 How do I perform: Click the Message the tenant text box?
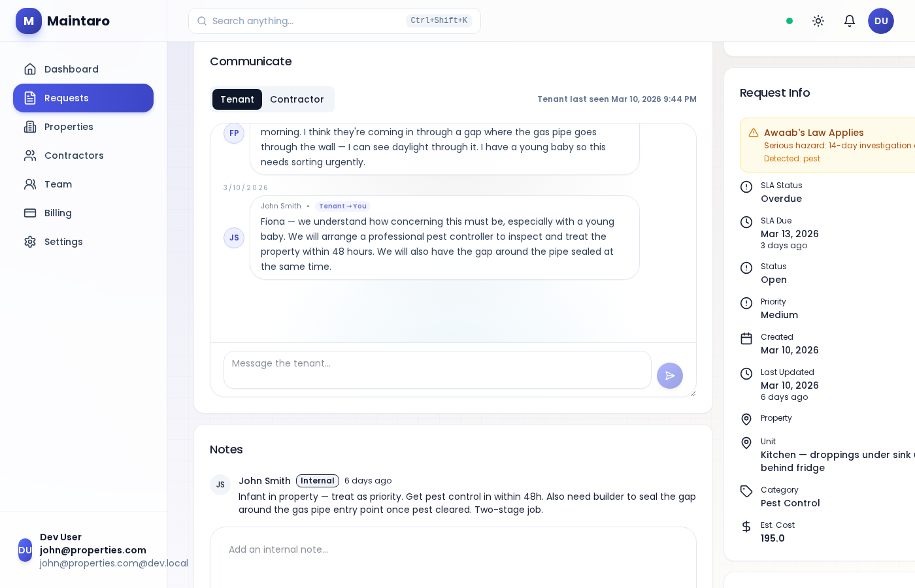pos(437,370)
